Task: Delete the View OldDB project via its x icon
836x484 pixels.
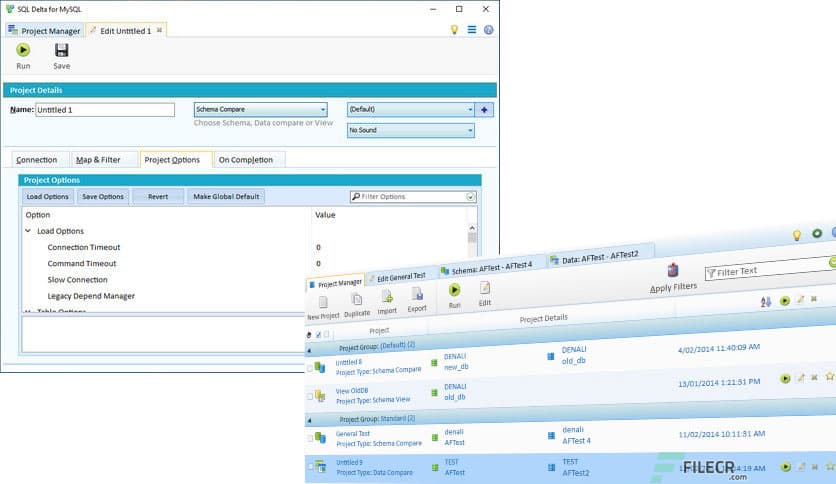Action: click(814, 377)
